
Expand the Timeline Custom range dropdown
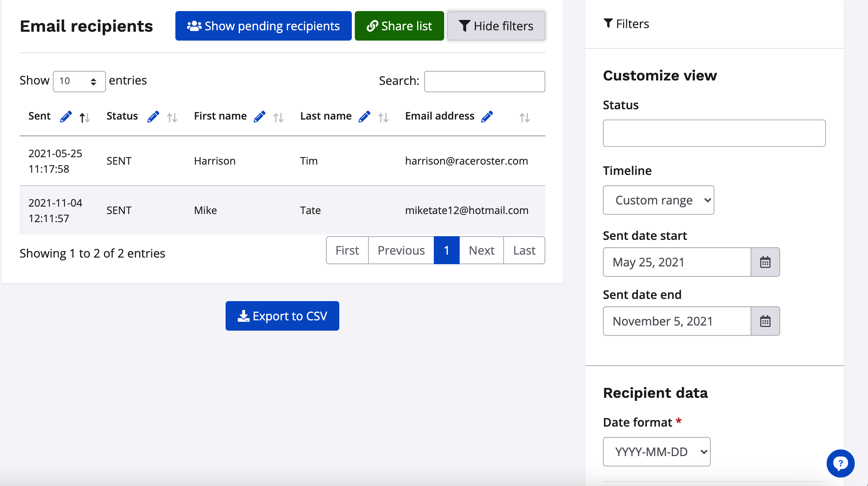pos(658,200)
